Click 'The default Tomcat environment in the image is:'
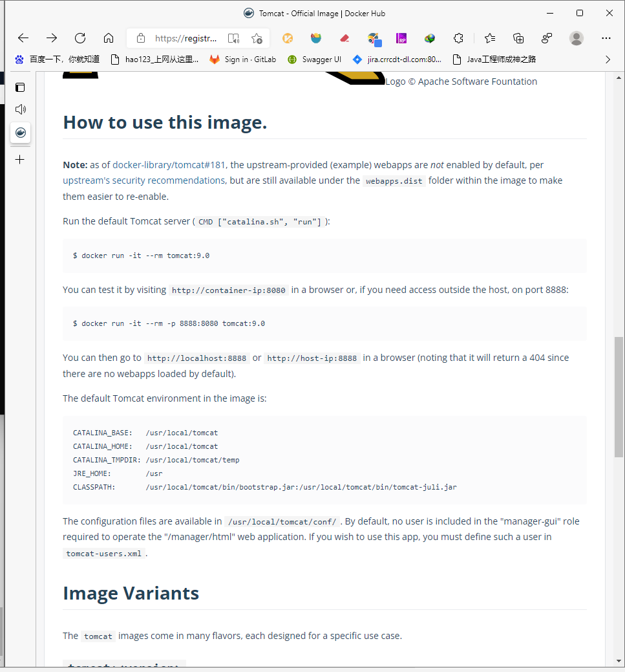Image resolution: width=625 pixels, height=672 pixels. [x=165, y=398]
